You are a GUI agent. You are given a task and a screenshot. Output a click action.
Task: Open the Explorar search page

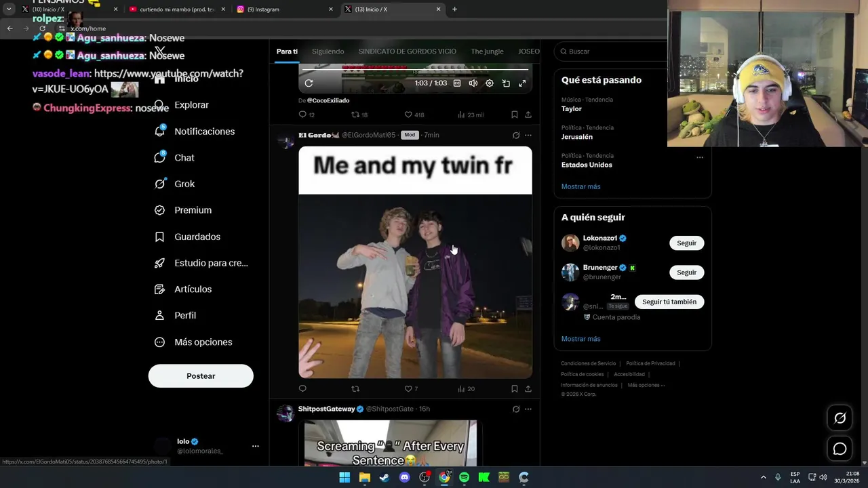181,105
